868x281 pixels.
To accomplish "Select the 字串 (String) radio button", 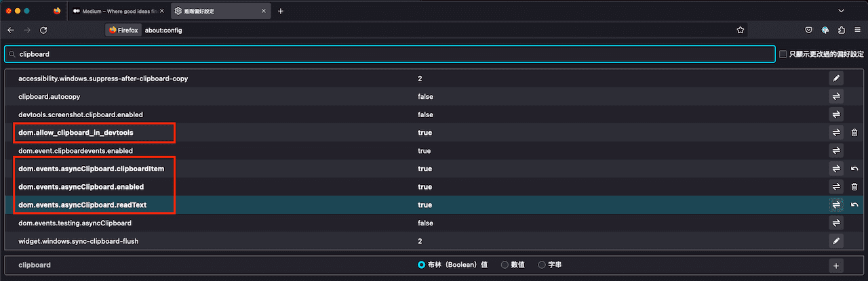I will coord(542,265).
